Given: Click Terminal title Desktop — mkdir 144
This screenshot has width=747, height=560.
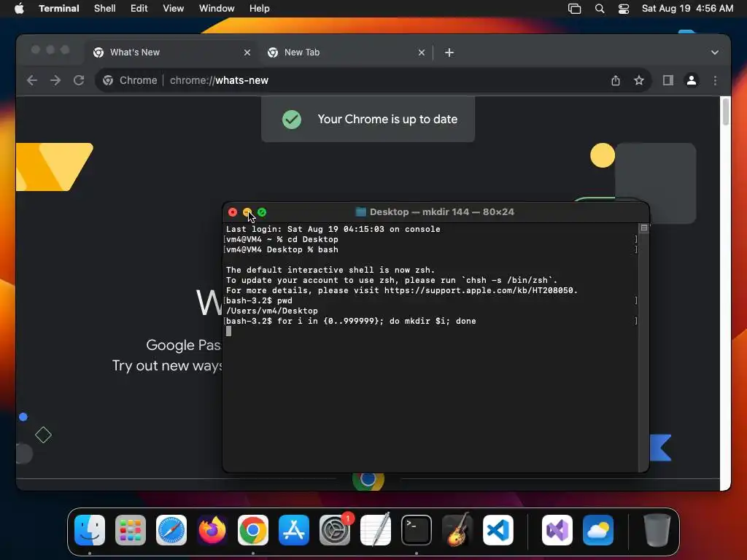Looking at the screenshot, I should pos(441,212).
